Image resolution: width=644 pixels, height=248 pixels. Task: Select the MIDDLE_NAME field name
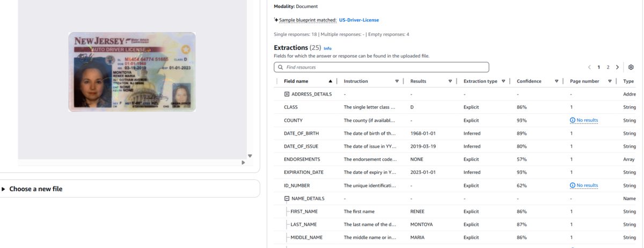click(x=306, y=237)
